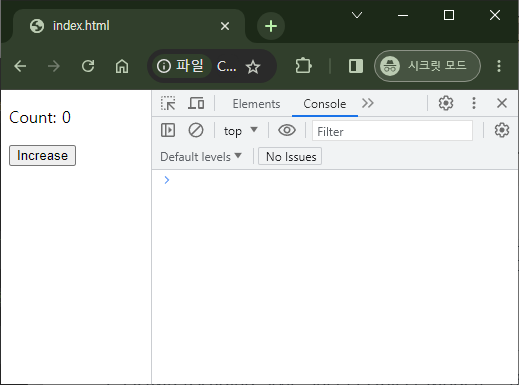Focus the console Filter field
The width and height of the screenshot is (519, 385).
pos(392,131)
